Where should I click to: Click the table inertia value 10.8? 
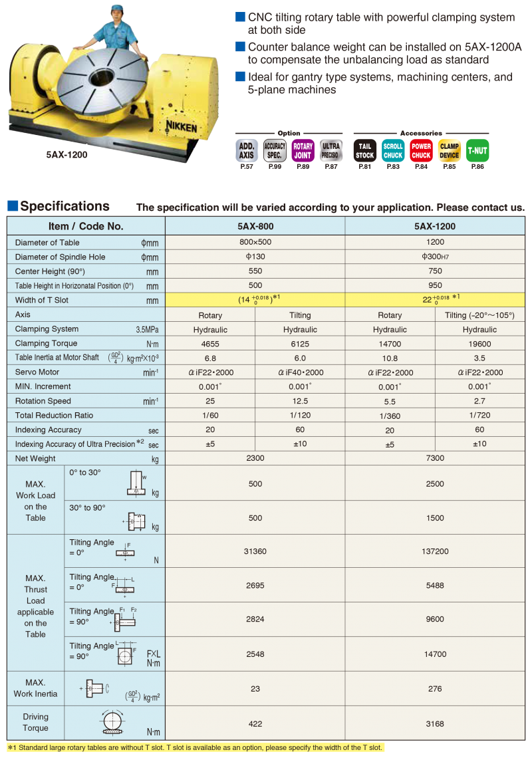point(390,358)
